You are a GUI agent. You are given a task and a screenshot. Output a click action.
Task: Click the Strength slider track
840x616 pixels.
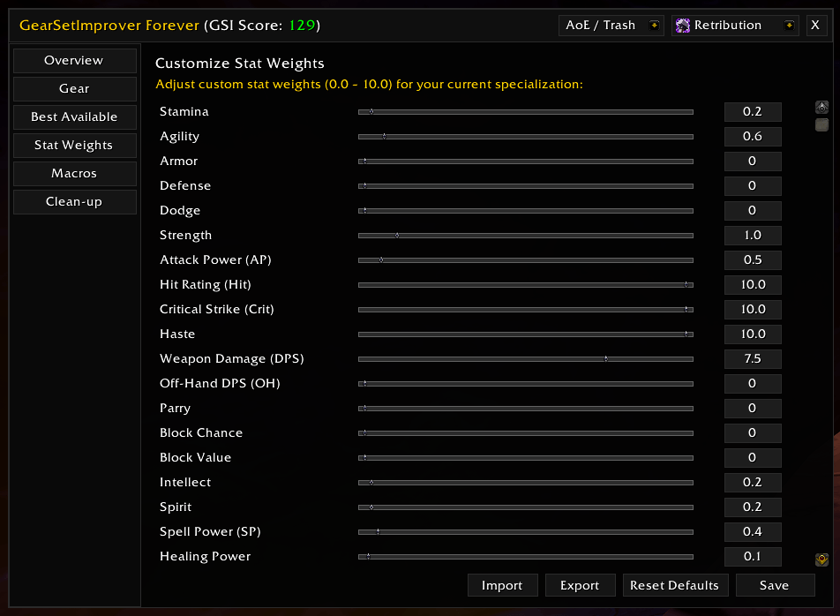pyautogui.click(x=526, y=235)
